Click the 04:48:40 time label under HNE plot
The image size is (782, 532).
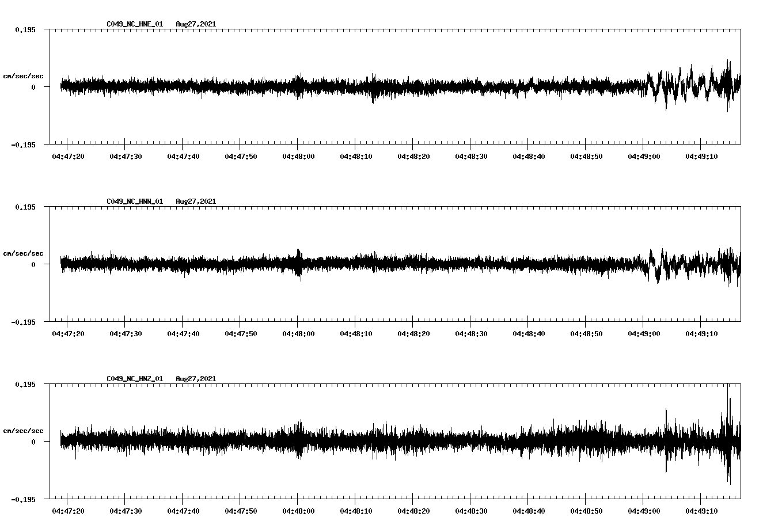(529, 156)
